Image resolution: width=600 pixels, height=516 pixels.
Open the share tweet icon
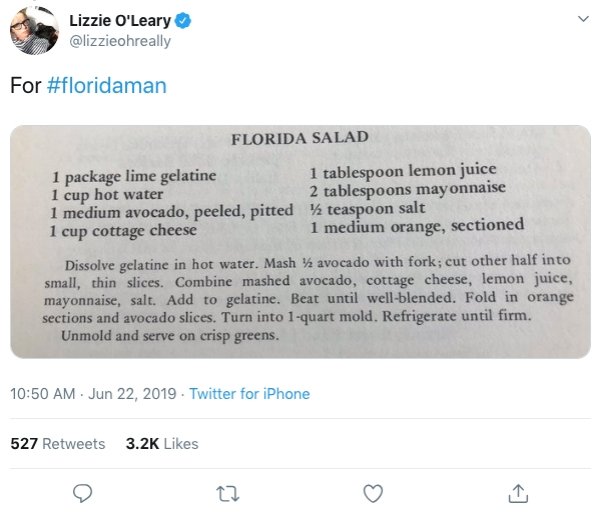pos(518,493)
